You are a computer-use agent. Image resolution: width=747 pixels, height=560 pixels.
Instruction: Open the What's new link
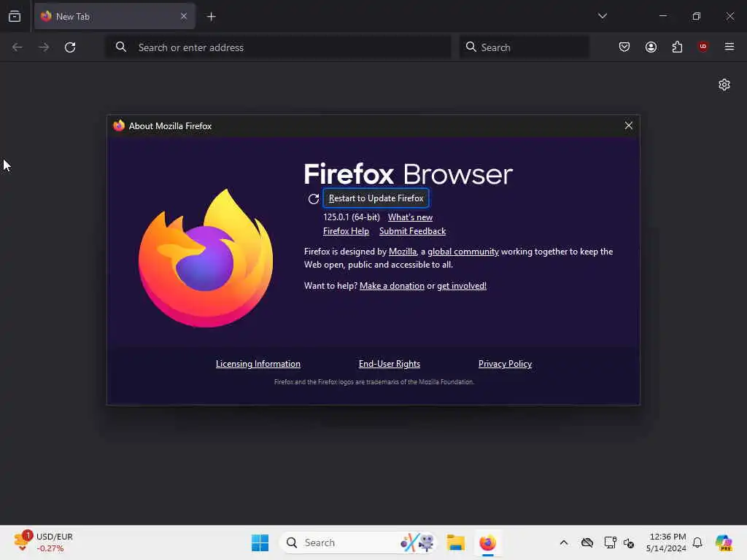(x=410, y=217)
